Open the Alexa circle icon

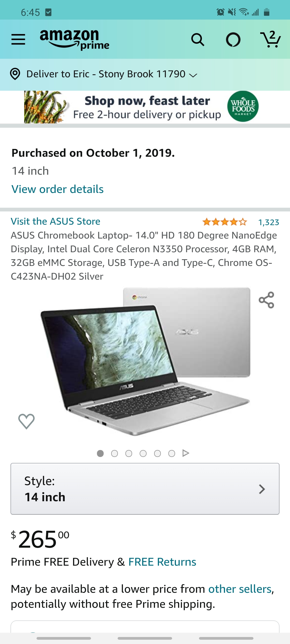tap(233, 40)
